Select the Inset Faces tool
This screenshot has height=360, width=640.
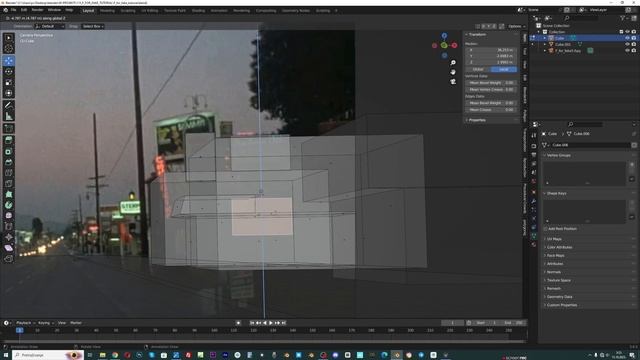pyautogui.click(x=9, y=151)
